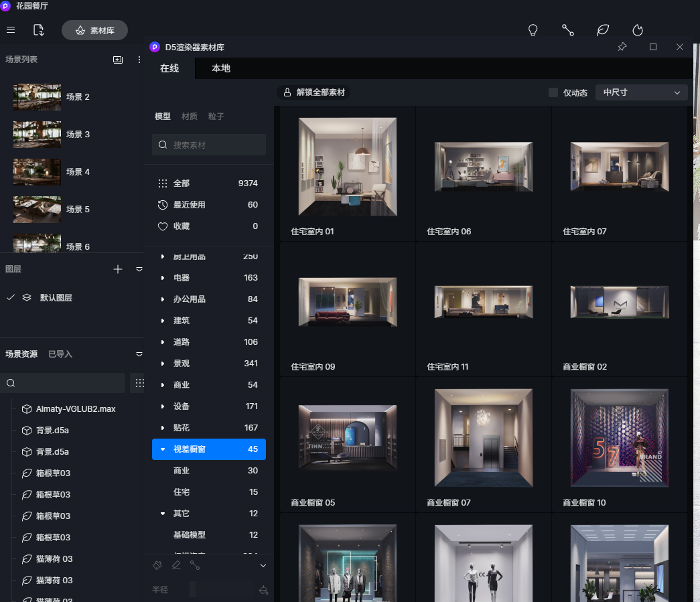Viewport: 700px width, 602px height.
Task: Click the flame effects icon in top toolbar
Action: tap(638, 30)
